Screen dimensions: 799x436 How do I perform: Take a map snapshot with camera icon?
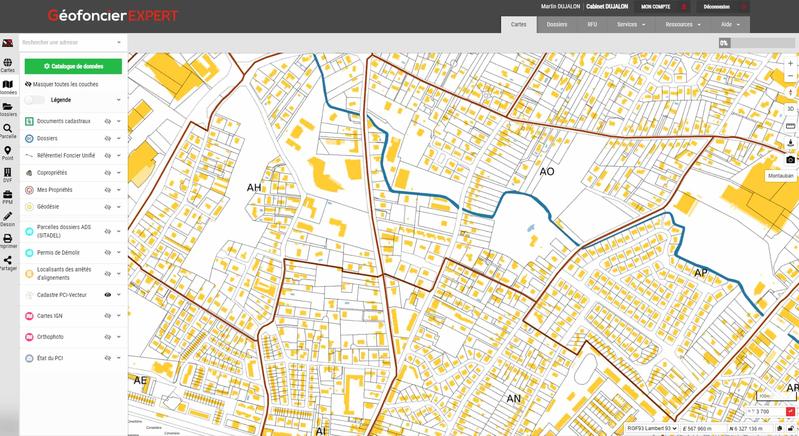tap(790, 159)
